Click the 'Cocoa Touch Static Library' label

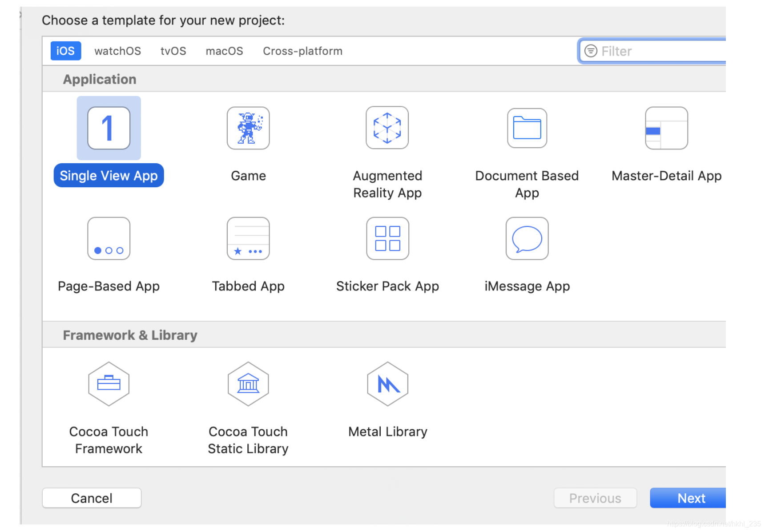[248, 440]
